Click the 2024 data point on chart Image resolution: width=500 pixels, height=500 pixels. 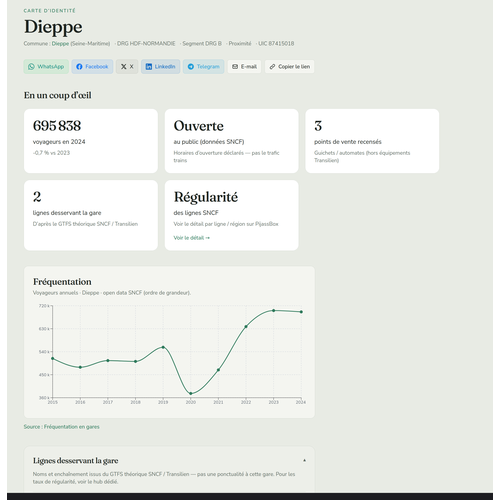301,312
